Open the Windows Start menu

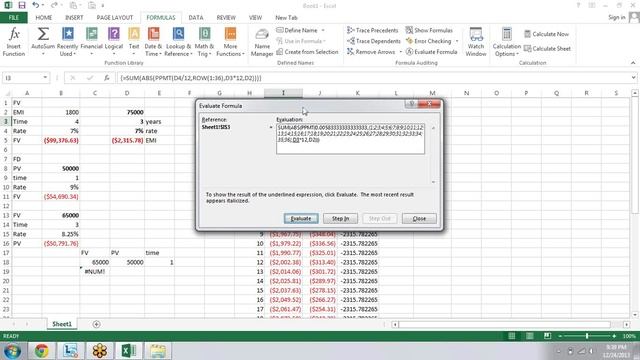tap(12, 351)
